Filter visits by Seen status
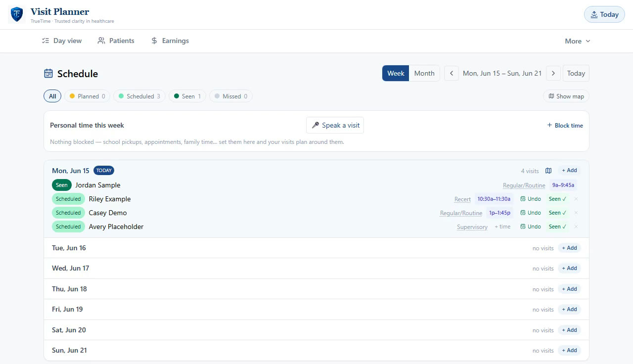Image resolution: width=633 pixels, height=364 pixels. (187, 96)
